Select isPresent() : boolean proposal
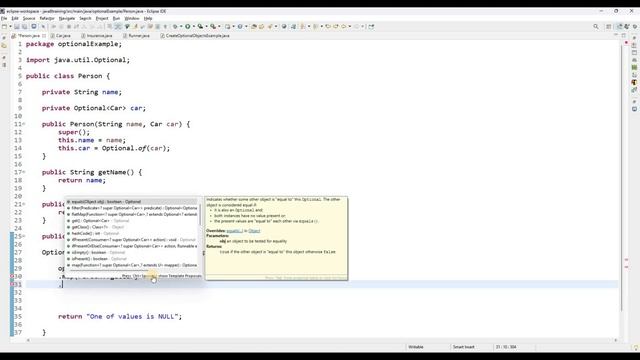 tap(131, 259)
